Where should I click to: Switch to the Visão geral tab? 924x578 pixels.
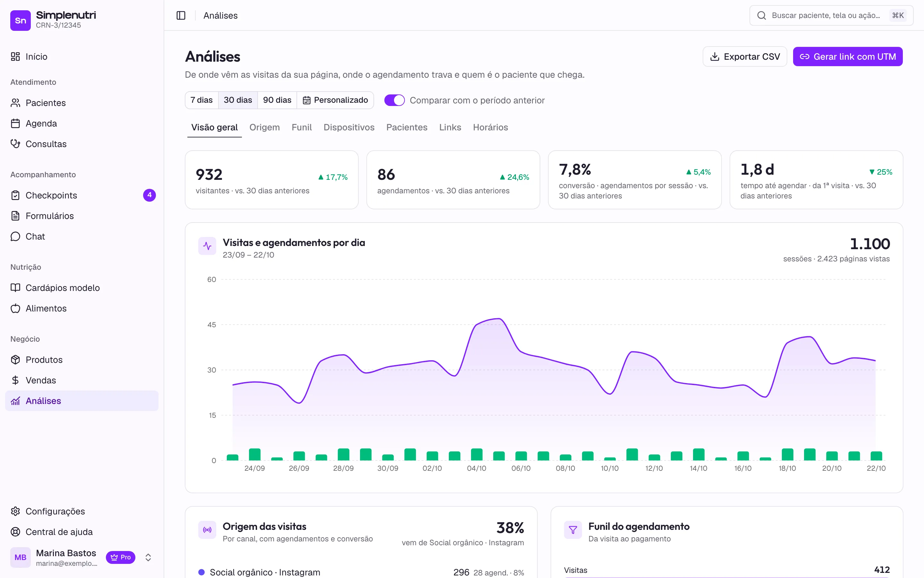214,127
